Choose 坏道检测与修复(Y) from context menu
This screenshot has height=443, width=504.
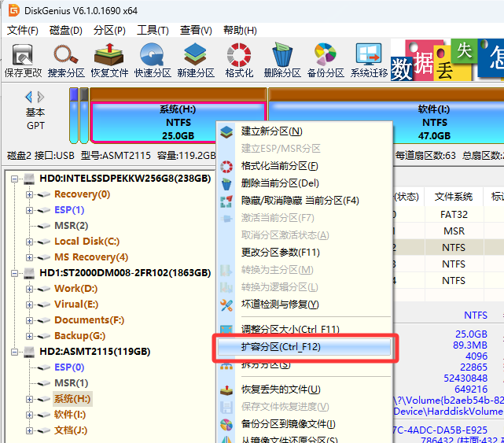coord(304,305)
